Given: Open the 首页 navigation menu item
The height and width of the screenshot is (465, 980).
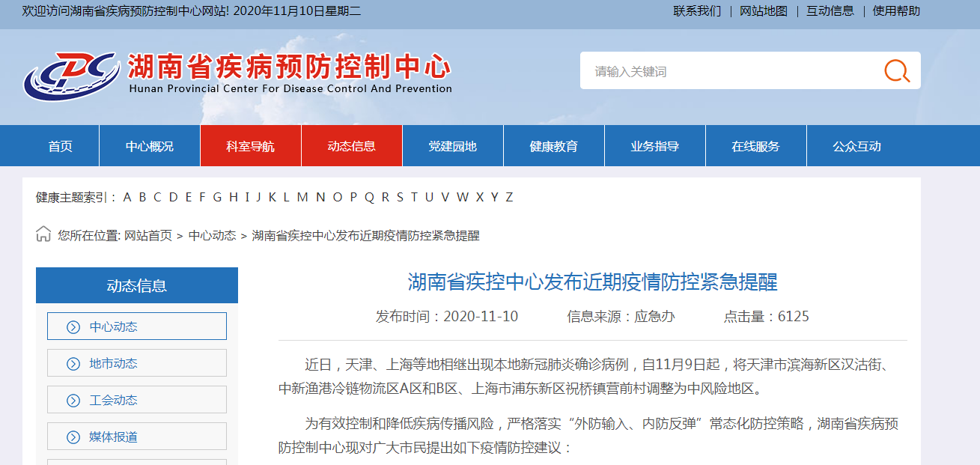Looking at the screenshot, I should (x=61, y=146).
